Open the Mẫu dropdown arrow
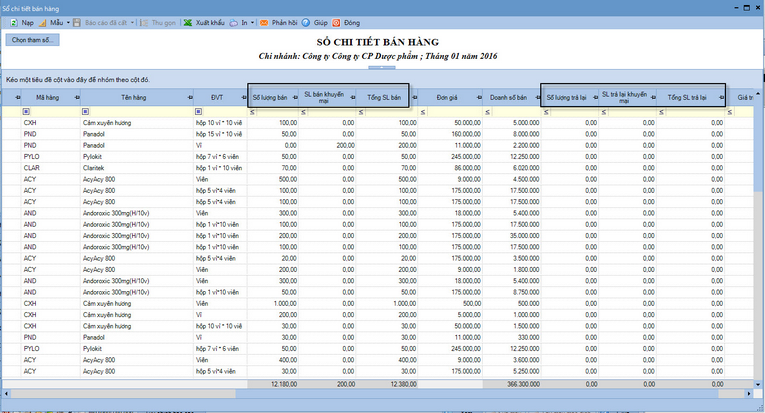The height and width of the screenshot is (413, 765). coord(68,23)
